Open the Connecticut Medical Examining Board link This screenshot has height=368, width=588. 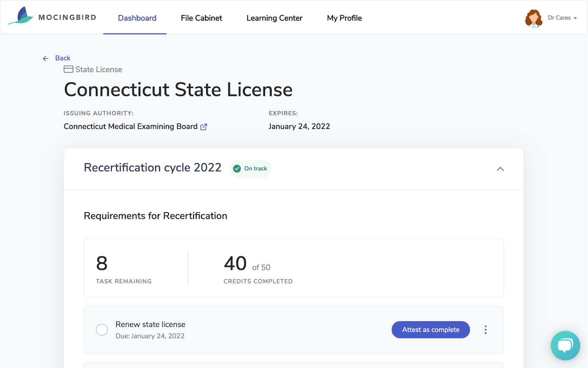pos(130,127)
